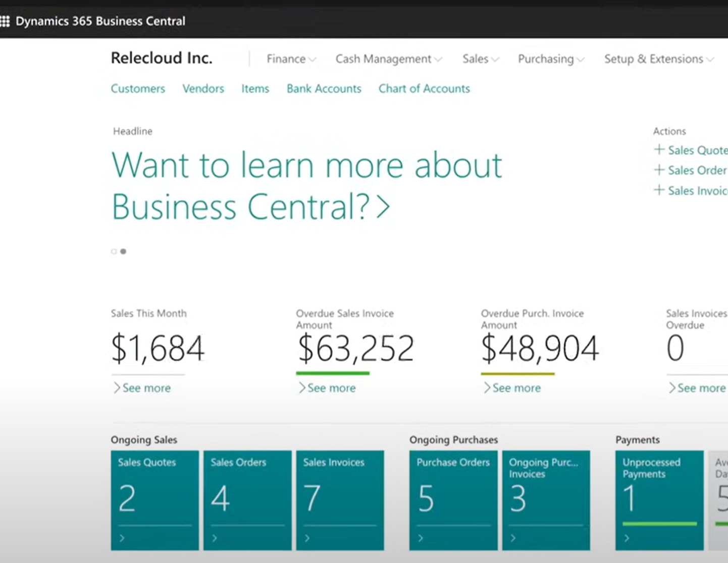Click the $48,904 overdue purchase invoice amount
The image size is (728, 563).
point(540,349)
